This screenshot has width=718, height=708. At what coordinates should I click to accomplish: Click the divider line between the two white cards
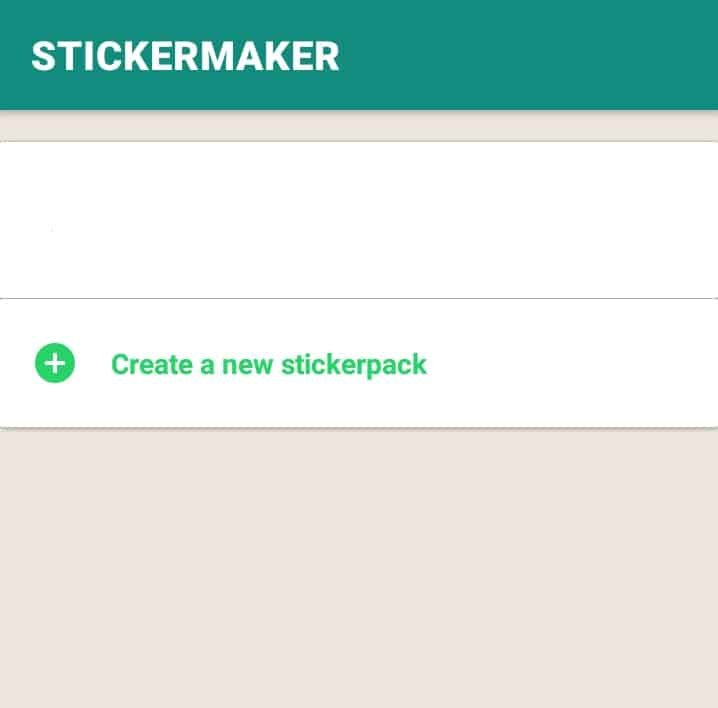359,298
